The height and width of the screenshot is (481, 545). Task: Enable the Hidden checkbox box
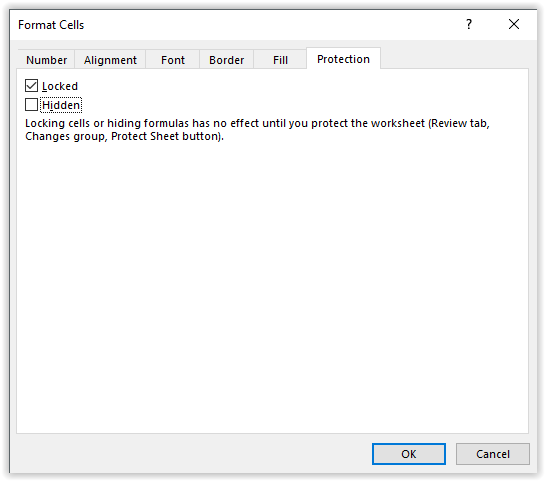click(x=31, y=105)
